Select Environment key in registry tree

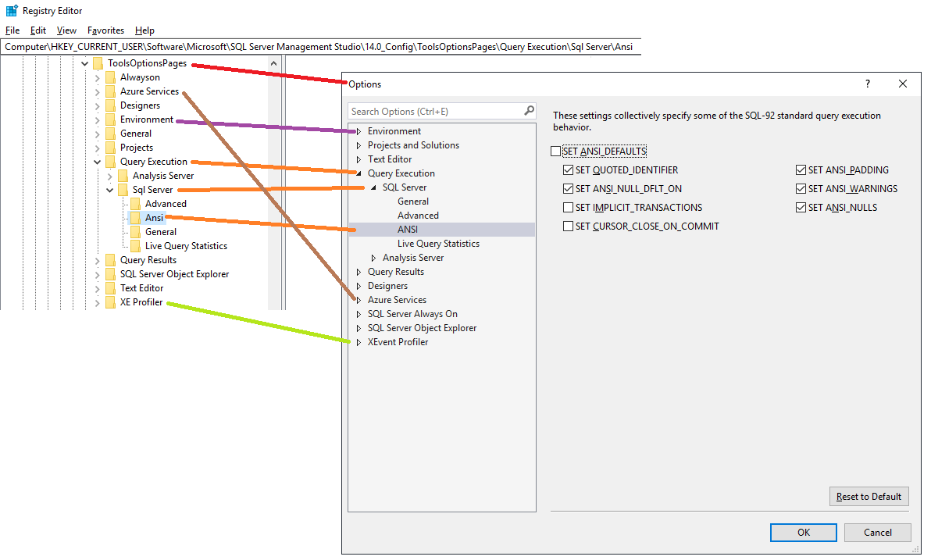tap(147, 119)
